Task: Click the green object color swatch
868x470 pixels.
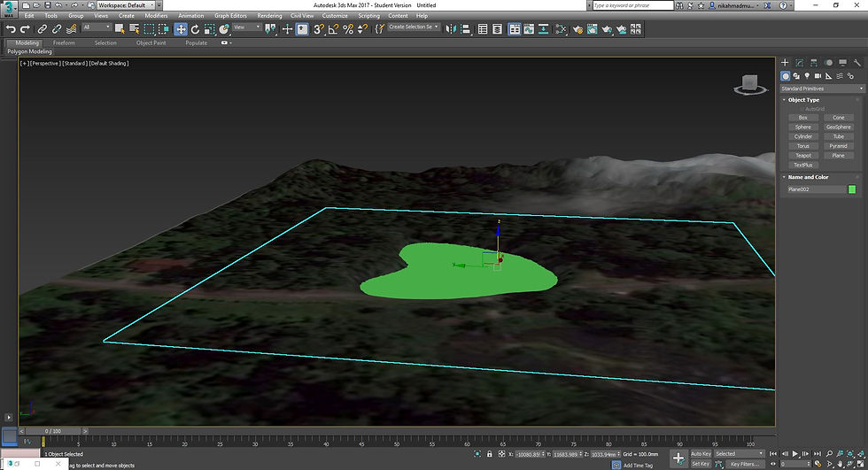Action: [852, 189]
